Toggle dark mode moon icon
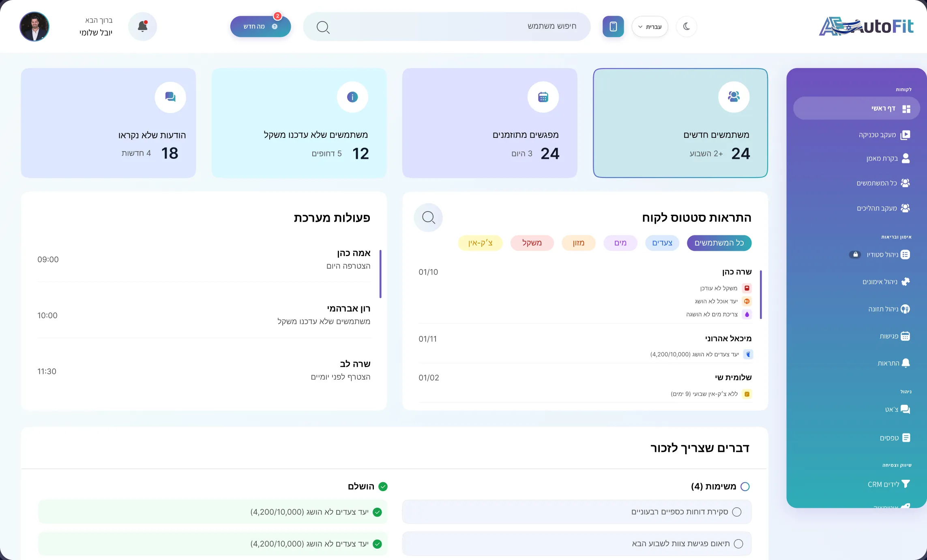 (x=687, y=26)
